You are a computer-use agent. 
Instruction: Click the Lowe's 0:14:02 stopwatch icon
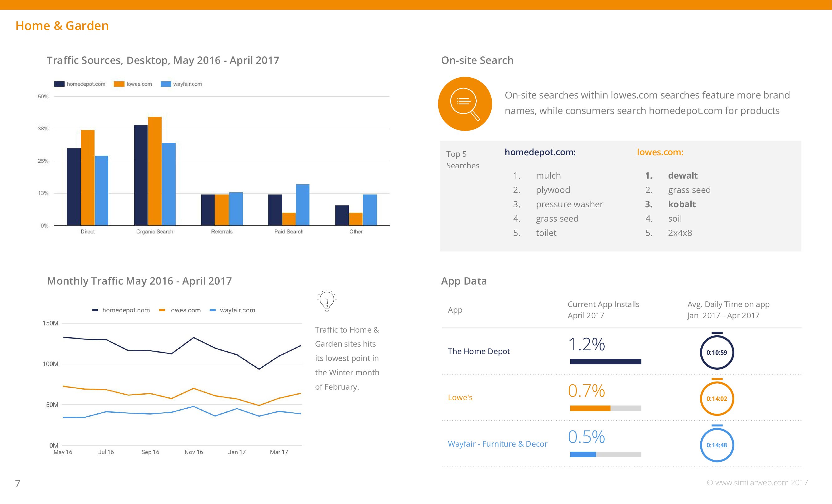(x=717, y=398)
